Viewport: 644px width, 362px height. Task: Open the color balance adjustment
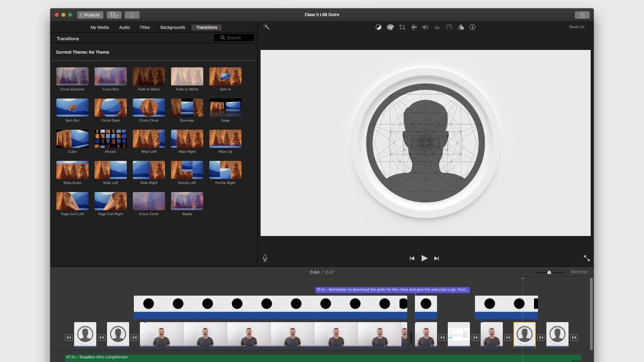(x=378, y=27)
